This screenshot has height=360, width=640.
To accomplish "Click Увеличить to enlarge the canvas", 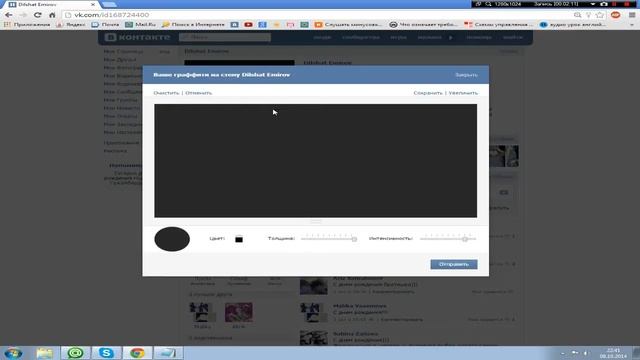I will [463, 93].
